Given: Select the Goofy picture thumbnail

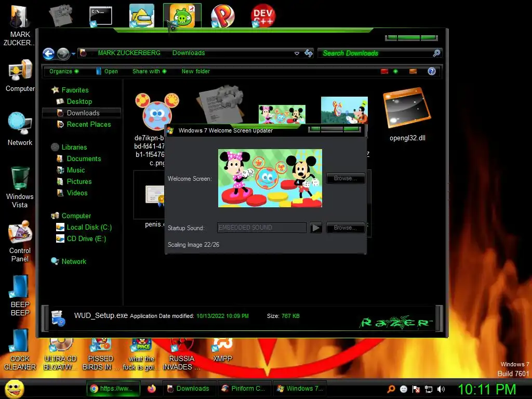Looking at the screenshot, I should coord(344,110).
